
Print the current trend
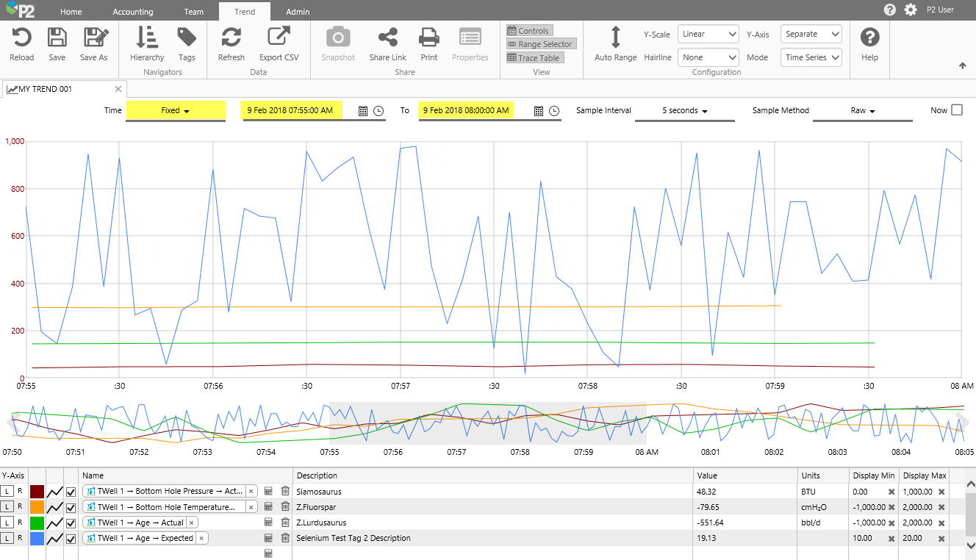click(x=428, y=38)
